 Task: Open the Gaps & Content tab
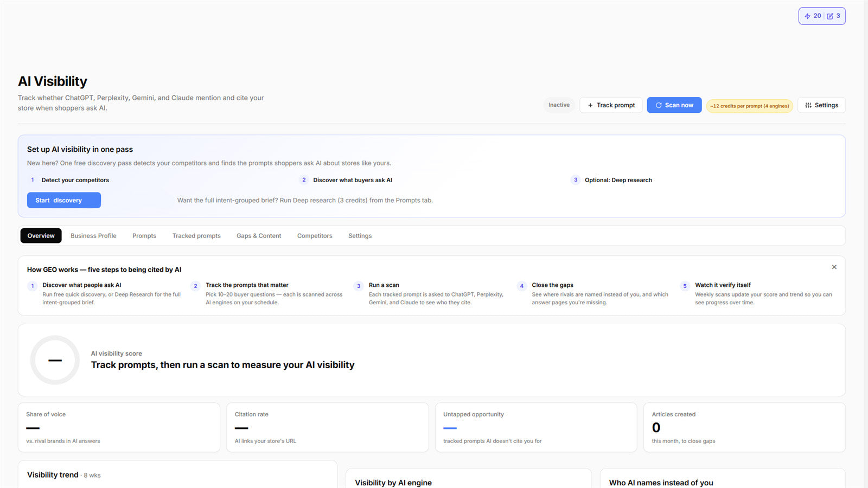259,236
